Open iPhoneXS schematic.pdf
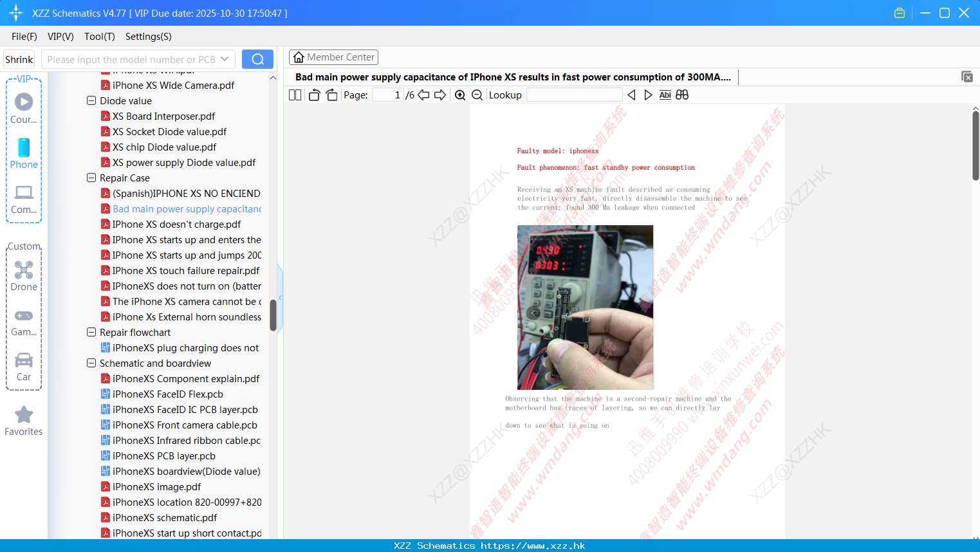 160,518
